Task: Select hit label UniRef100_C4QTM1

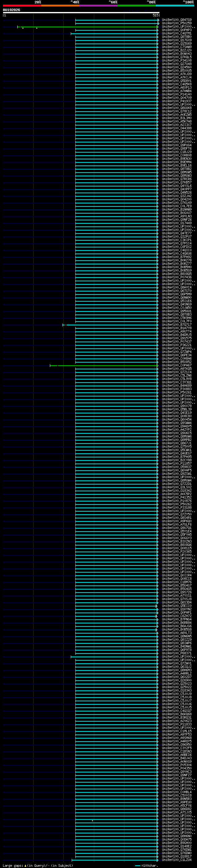Action: tap(176, 33)
